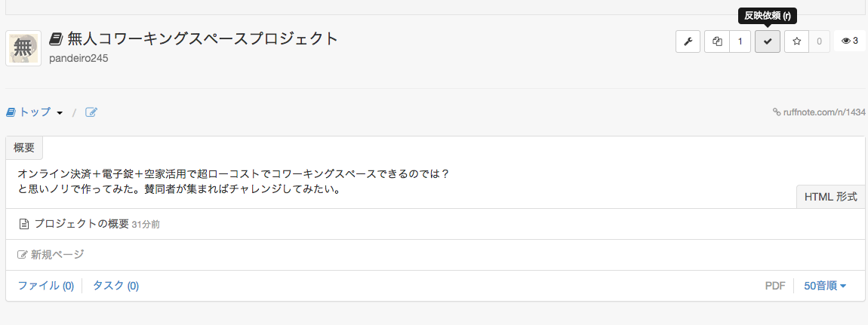
Task: Expand the トップ dropdown caret
Action: click(x=60, y=113)
